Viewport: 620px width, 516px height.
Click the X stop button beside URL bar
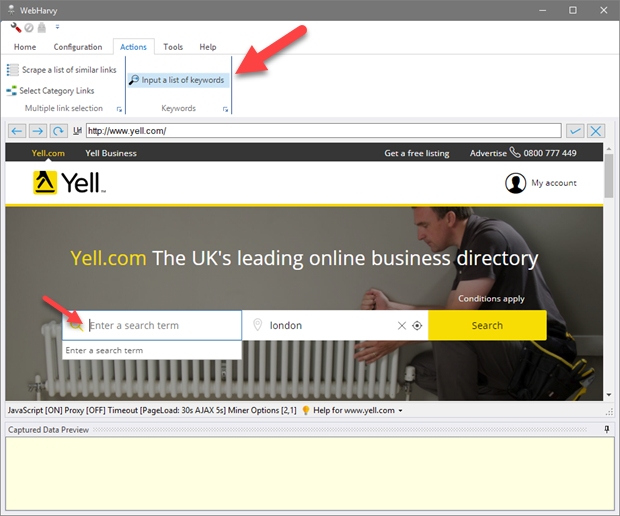point(596,131)
